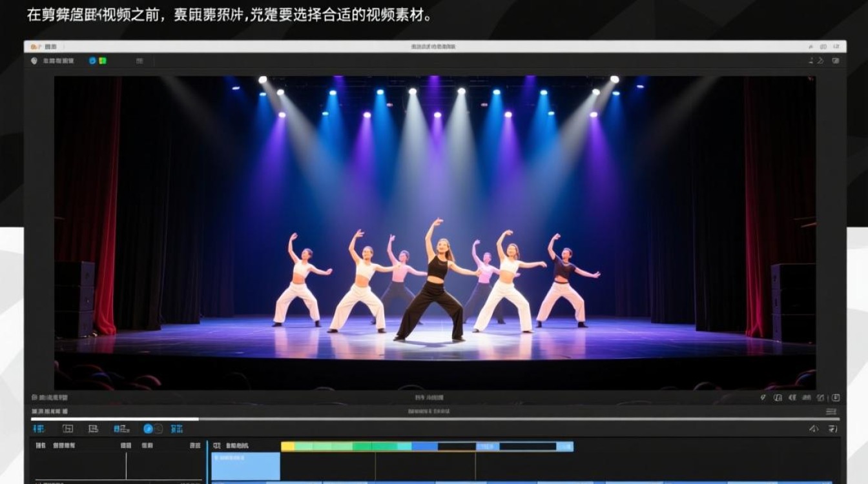Select the square frame icon in timeline toolbar
The image size is (868, 484).
(x=68, y=429)
